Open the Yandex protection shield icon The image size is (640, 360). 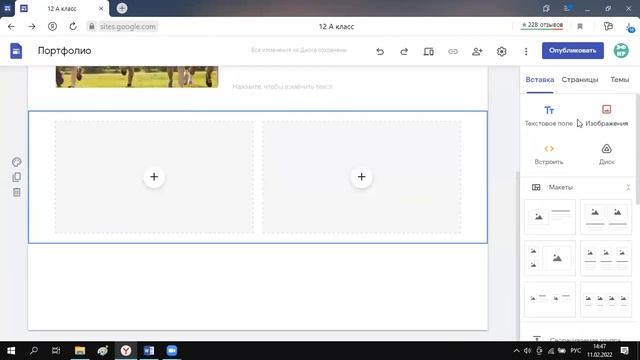pyautogui.click(x=52, y=27)
